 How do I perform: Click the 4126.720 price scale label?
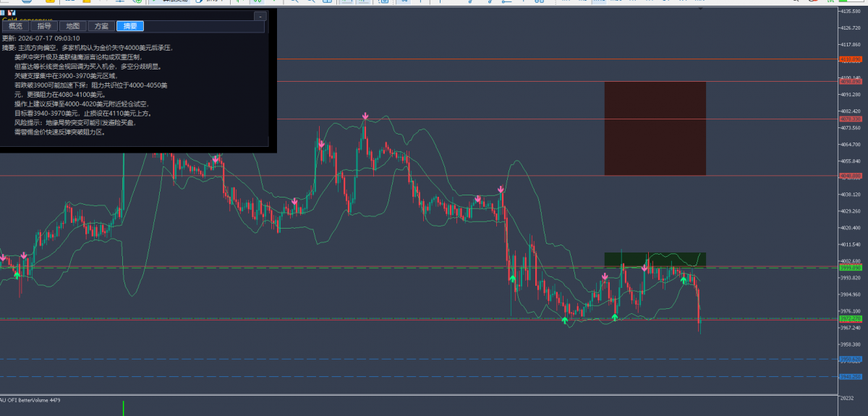coord(850,28)
